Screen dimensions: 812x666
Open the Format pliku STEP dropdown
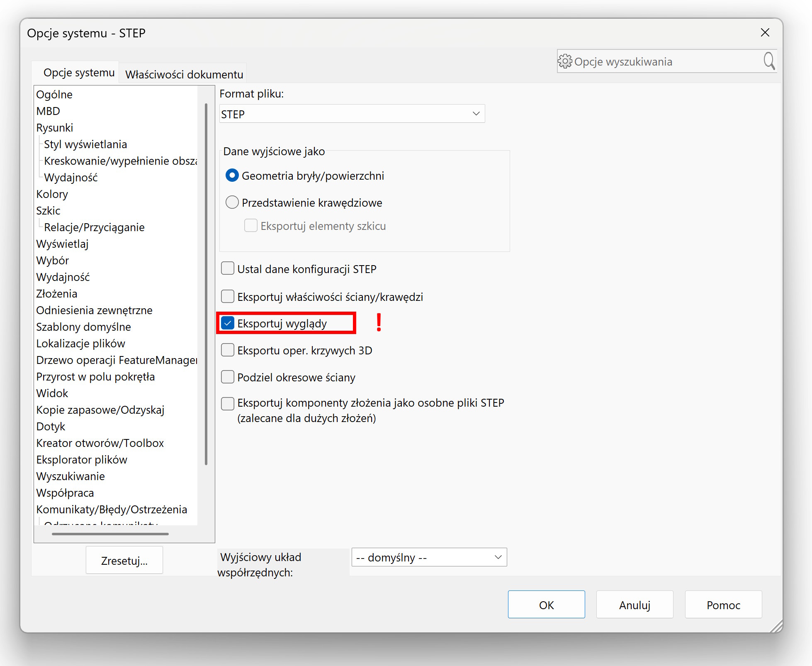[352, 114]
